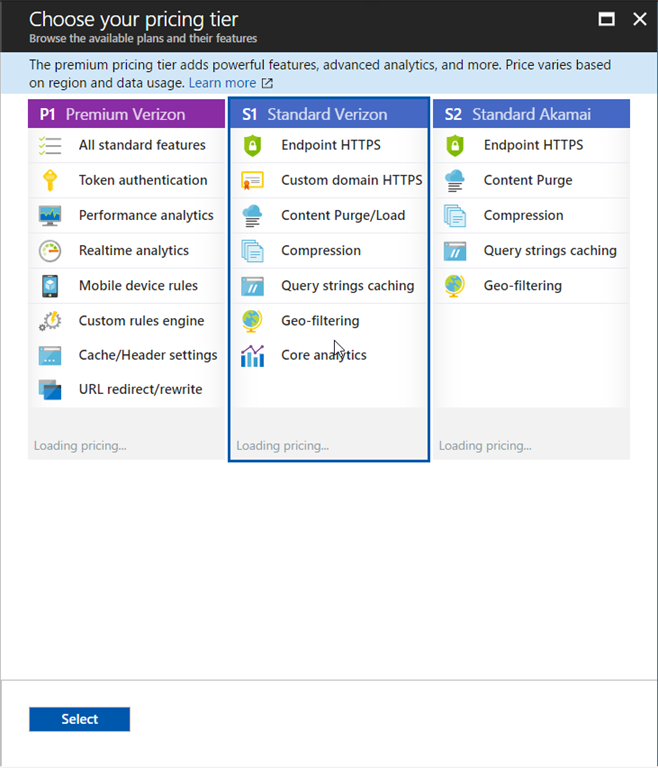Click the Core analytics chart icon
Screen dimensions: 658x768
[x=252, y=356]
